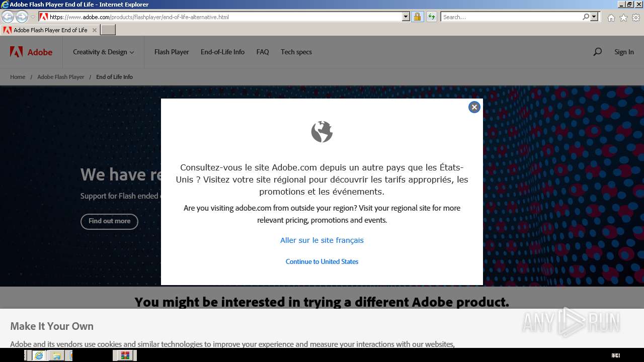The height and width of the screenshot is (362, 644).
Task: Expand the Creativity & Design menu
Action: tap(104, 52)
